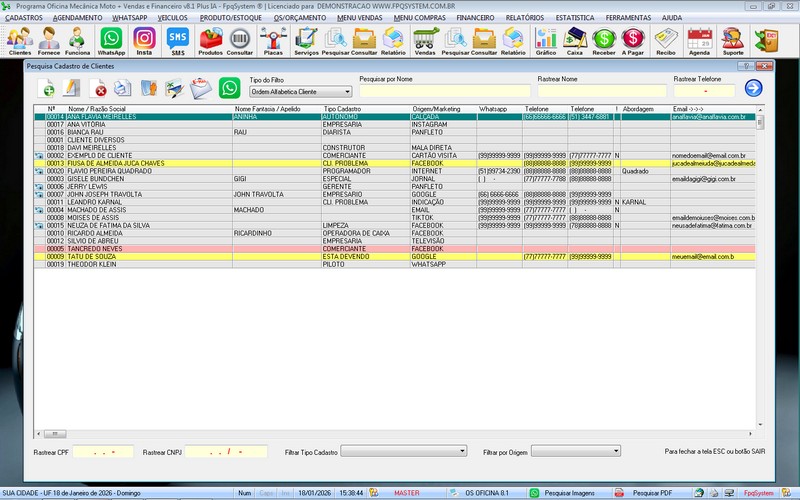
Task: Click the red delete client icon
Action: click(99, 89)
